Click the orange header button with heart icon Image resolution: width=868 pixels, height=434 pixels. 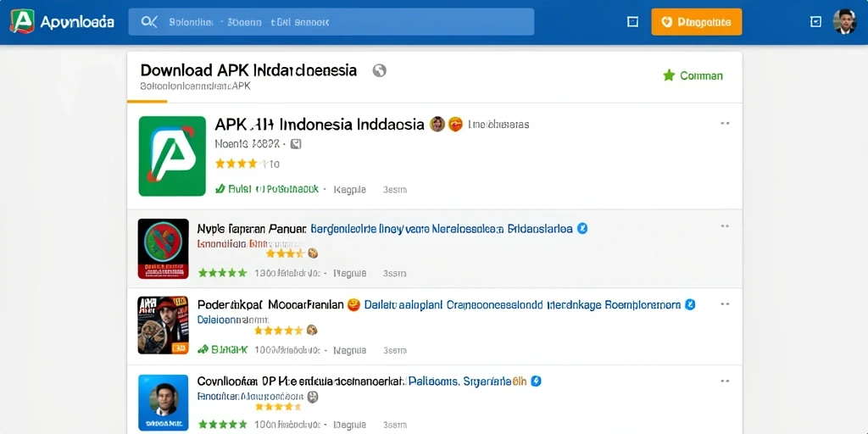point(697,22)
